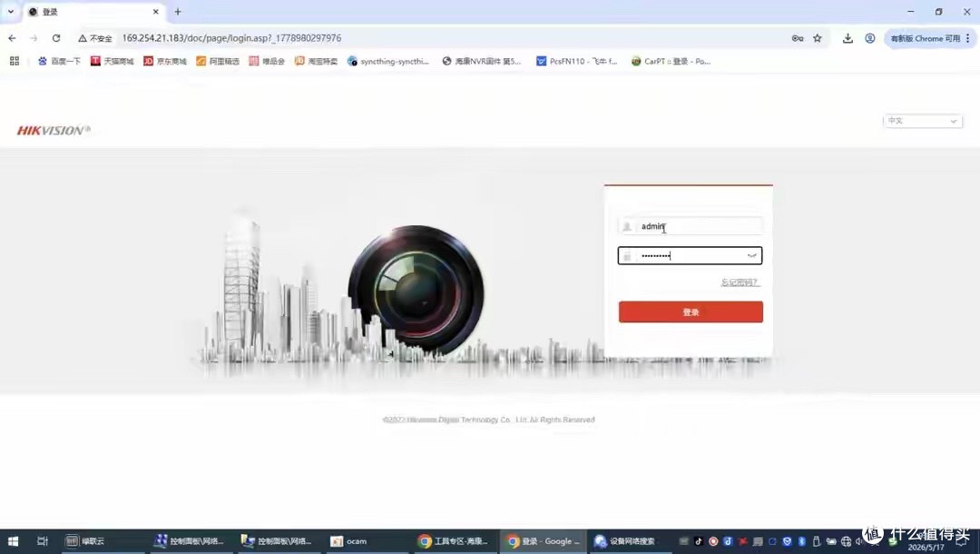Switch to first 控制面板\网络 taskbar window
980x554 pixels.
click(x=189, y=541)
